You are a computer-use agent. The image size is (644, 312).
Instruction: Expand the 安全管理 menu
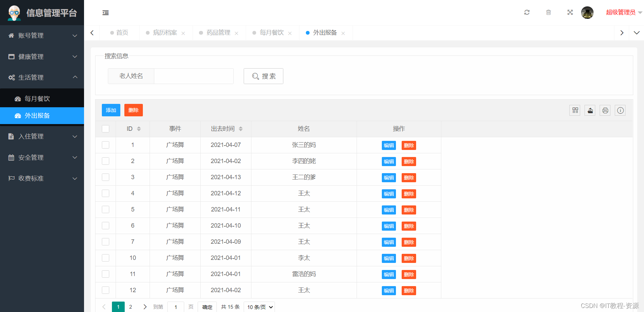click(x=42, y=157)
